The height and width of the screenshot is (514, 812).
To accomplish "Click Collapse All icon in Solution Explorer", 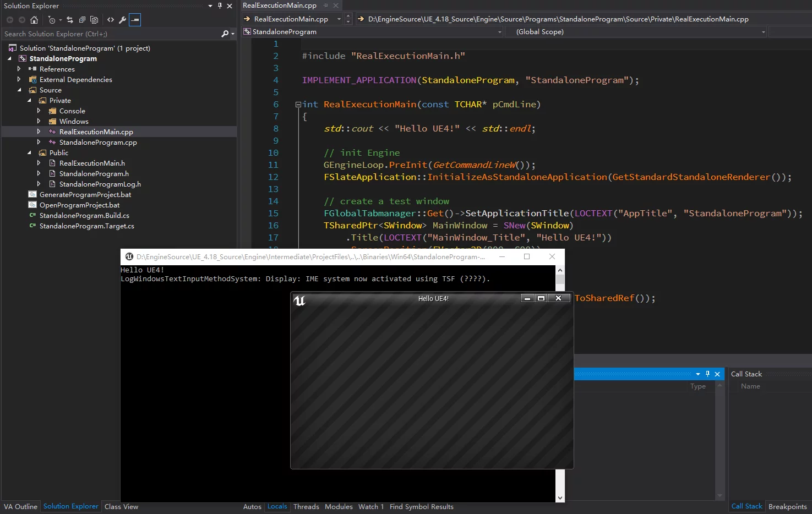I will click(82, 20).
